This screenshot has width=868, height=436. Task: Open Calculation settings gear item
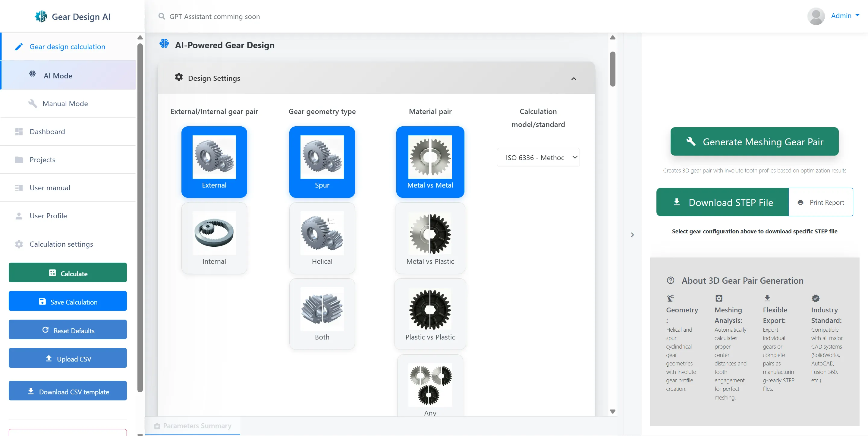click(x=61, y=244)
